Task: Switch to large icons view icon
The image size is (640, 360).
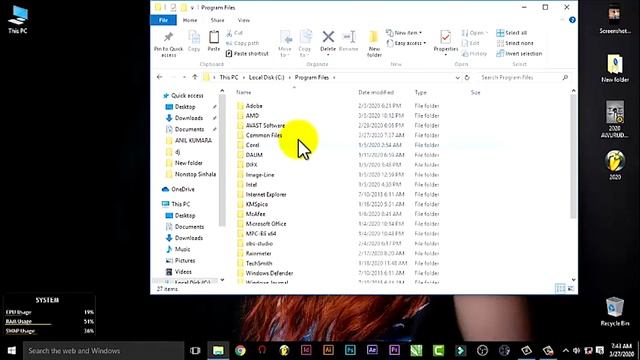Action: [x=571, y=289]
